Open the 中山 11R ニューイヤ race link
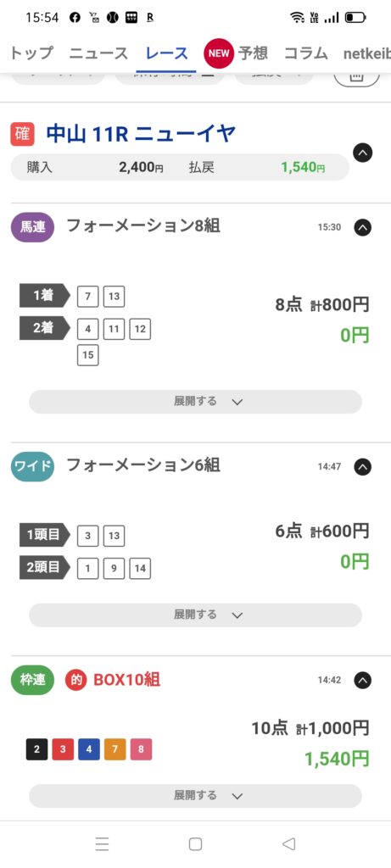 141,134
